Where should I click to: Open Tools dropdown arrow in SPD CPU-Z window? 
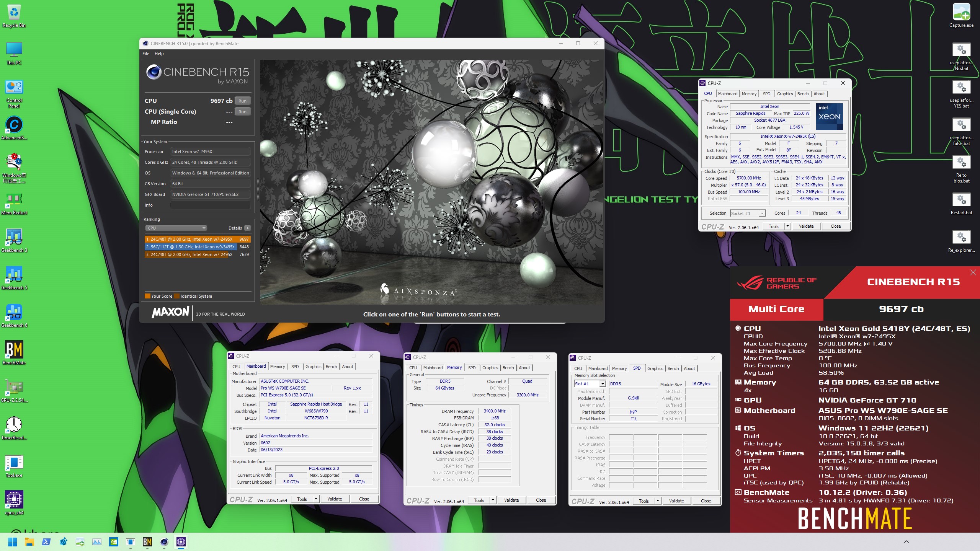pos(658,501)
